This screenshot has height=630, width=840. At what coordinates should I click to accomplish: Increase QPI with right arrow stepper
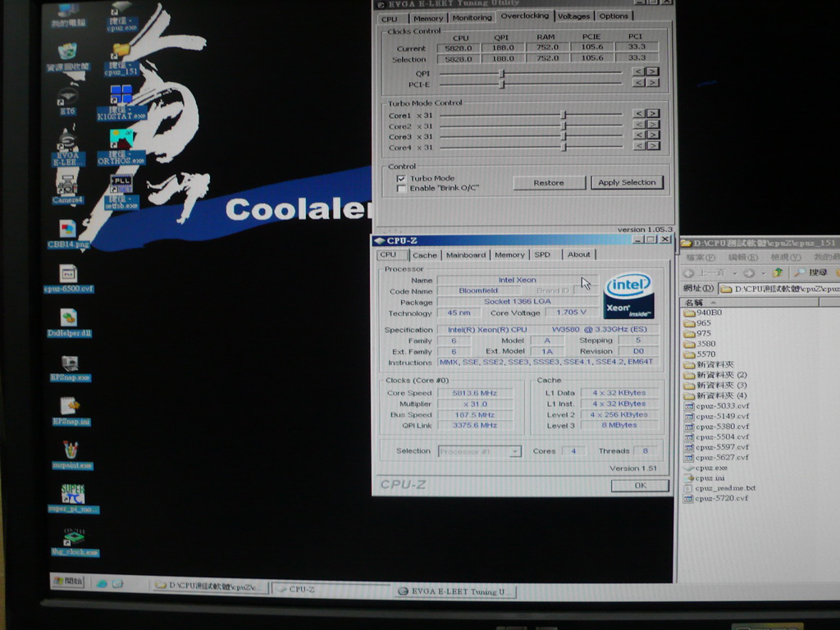[652, 71]
